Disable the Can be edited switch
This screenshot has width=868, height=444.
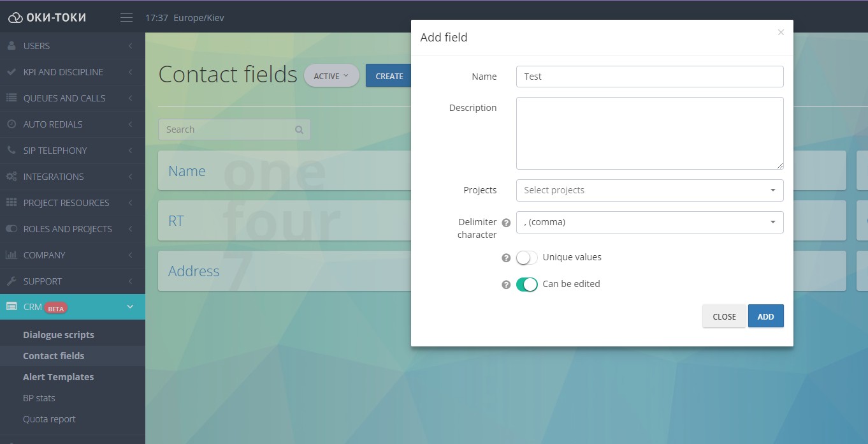[x=527, y=285]
